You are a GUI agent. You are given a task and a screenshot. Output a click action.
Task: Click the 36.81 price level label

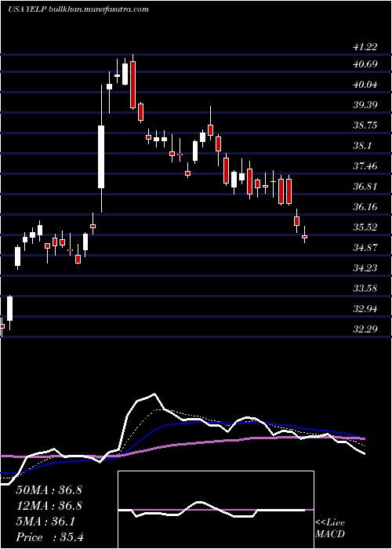pos(365,187)
